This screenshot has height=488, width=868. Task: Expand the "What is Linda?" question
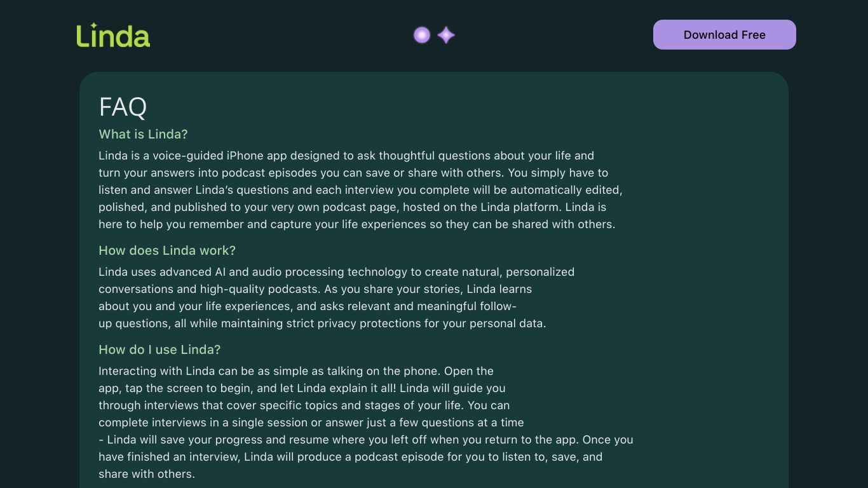tap(143, 134)
